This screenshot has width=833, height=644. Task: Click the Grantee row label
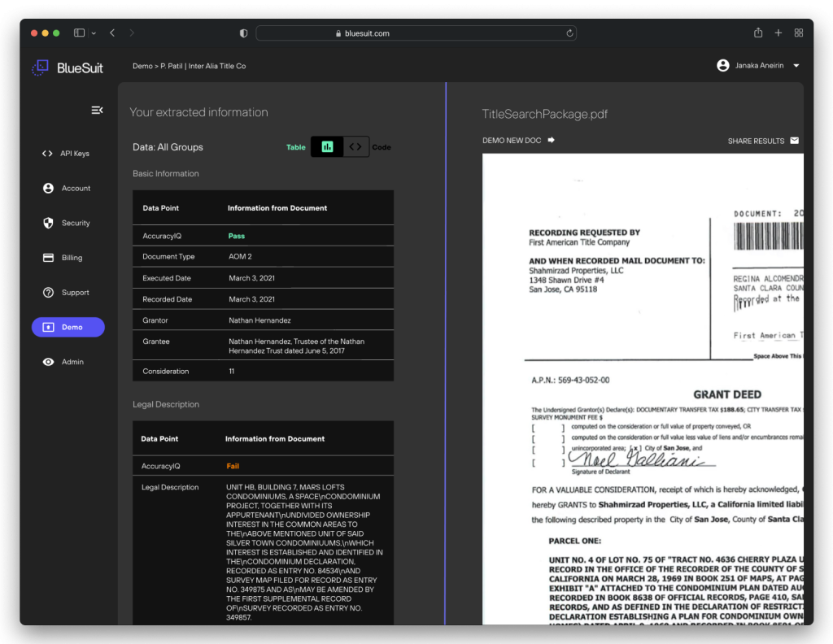click(155, 342)
